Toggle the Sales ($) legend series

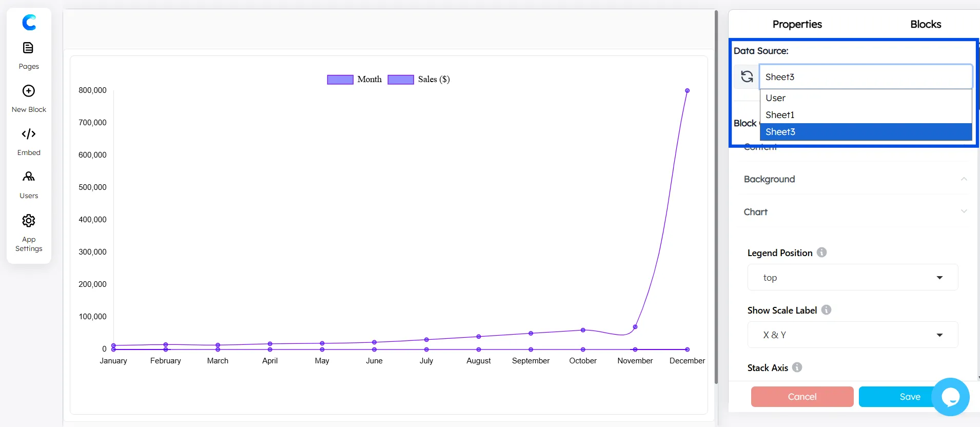click(x=419, y=80)
